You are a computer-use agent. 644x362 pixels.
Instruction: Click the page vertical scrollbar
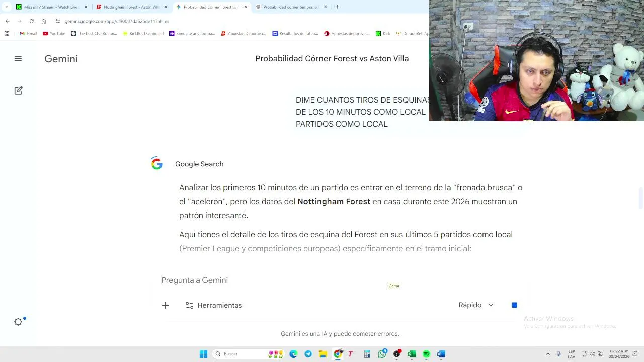[640, 198]
